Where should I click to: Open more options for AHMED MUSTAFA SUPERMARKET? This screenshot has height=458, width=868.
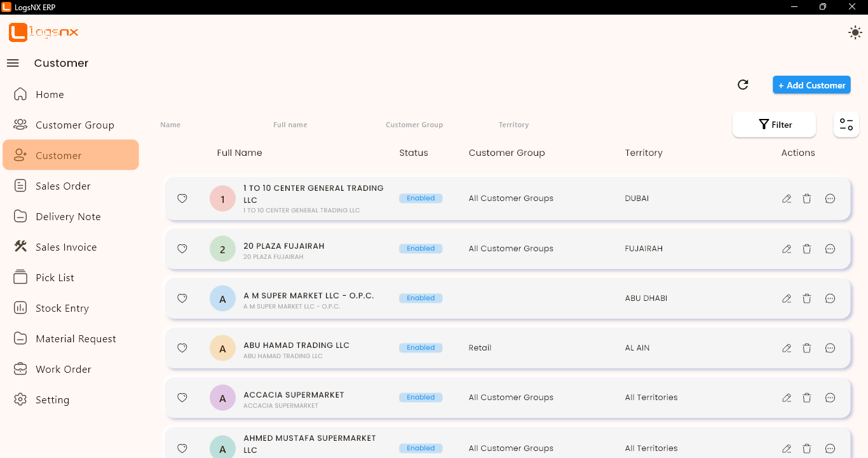pos(830,448)
